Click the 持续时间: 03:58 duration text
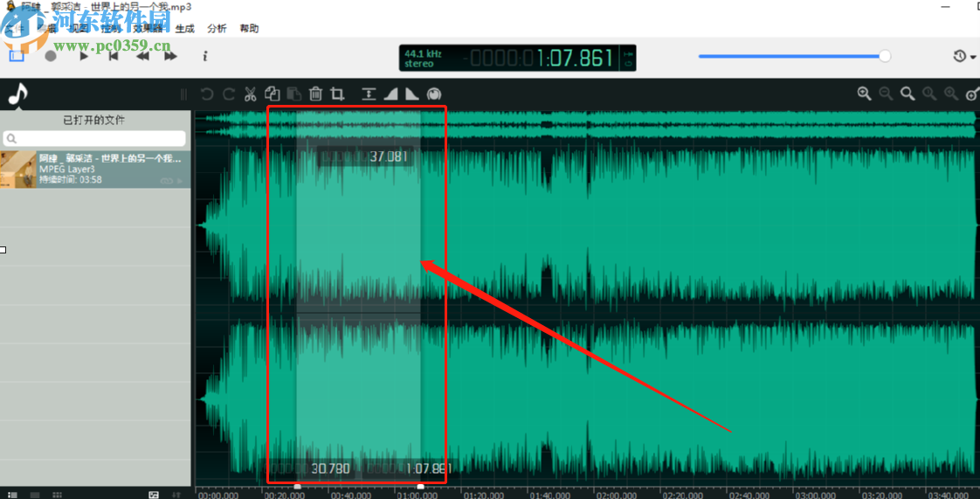This screenshot has width=980, height=499. point(71,179)
